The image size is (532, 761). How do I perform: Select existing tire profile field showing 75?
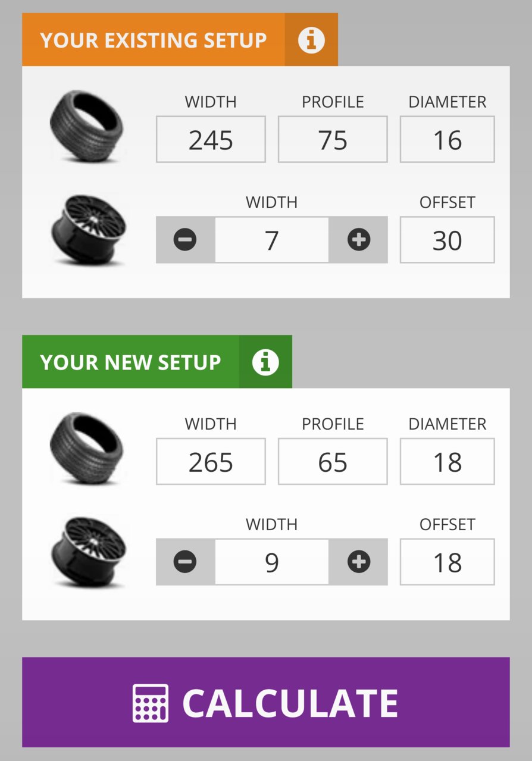[333, 139]
